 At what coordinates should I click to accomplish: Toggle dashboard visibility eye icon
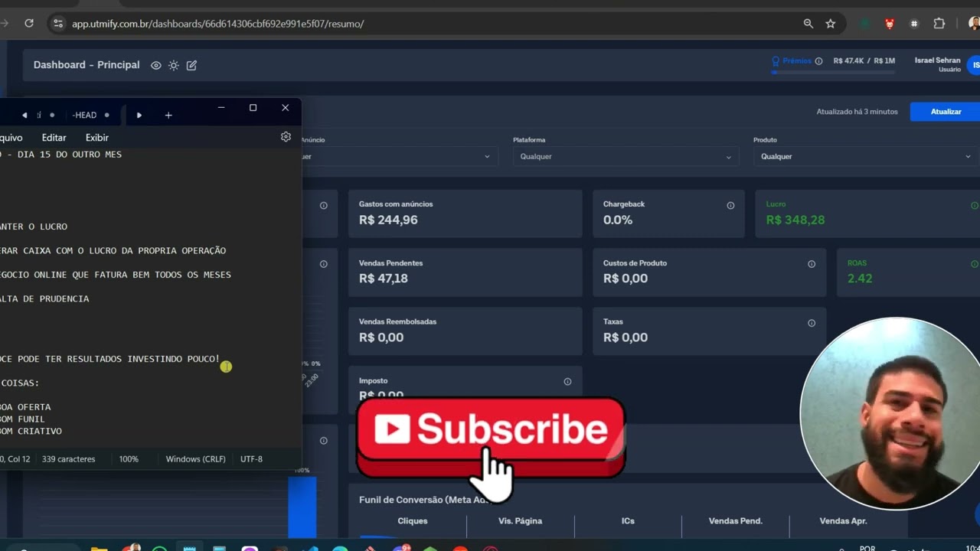(156, 65)
